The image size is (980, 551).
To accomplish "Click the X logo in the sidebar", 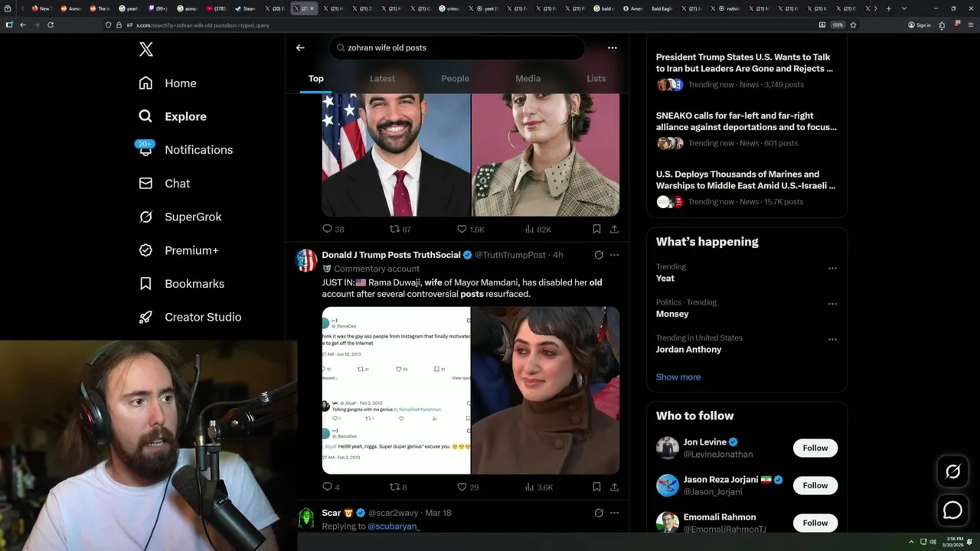I will click(146, 50).
